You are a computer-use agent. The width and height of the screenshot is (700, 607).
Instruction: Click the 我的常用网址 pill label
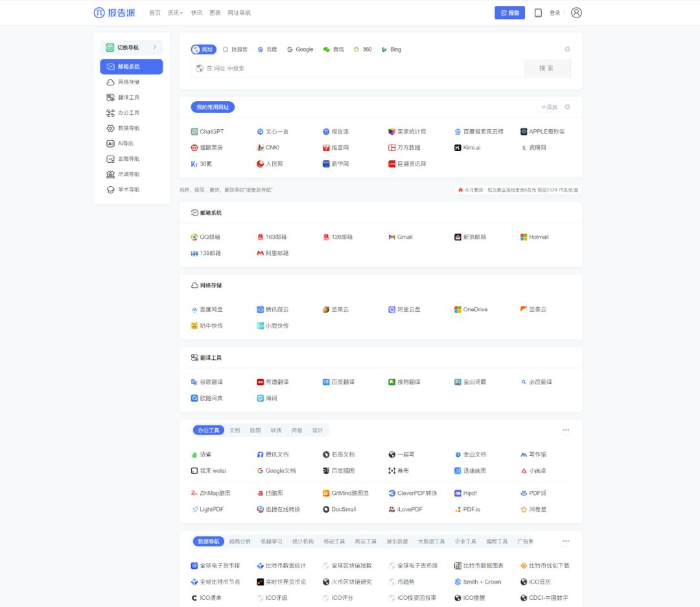tap(213, 107)
